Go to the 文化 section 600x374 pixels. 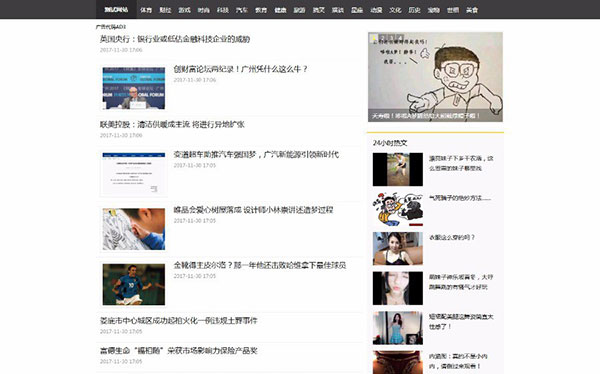coord(395,10)
